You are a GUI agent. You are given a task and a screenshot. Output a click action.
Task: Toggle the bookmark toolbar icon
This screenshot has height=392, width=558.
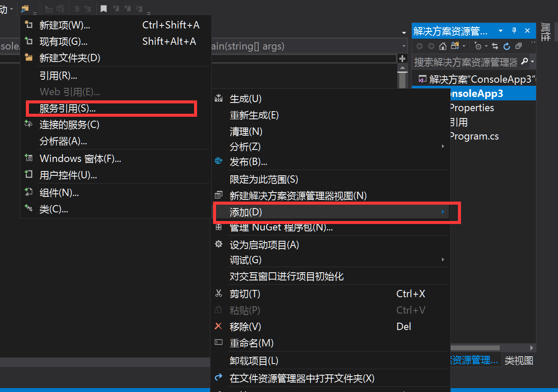click(x=103, y=8)
